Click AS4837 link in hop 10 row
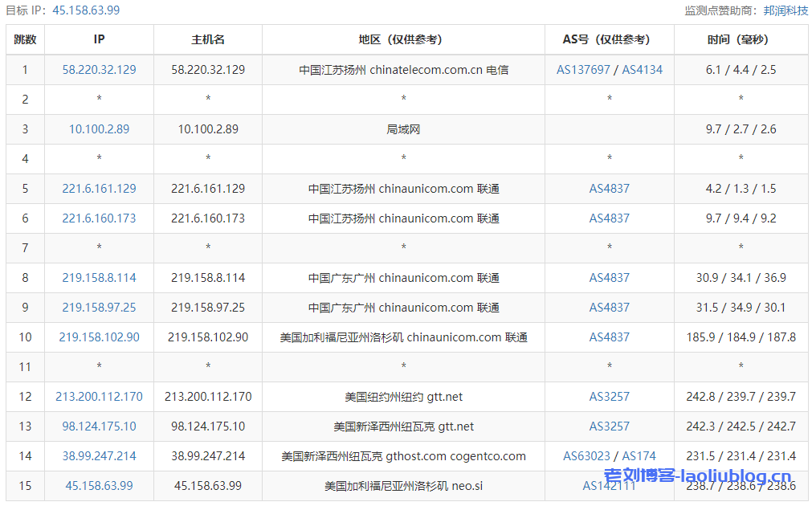The height and width of the screenshot is (506, 812). pyautogui.click(x=609, y=337)
